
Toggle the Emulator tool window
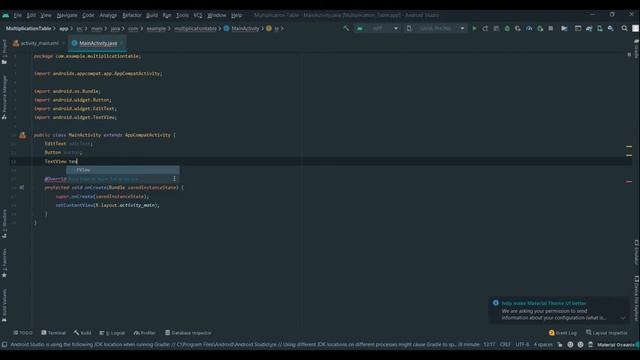636,252
